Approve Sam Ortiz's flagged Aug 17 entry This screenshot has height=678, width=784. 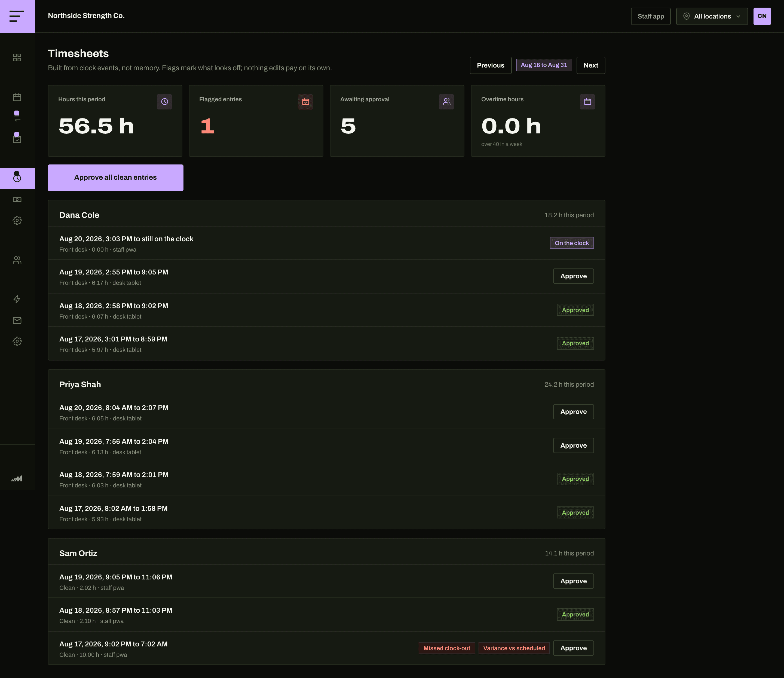click(x=573, y=648)
